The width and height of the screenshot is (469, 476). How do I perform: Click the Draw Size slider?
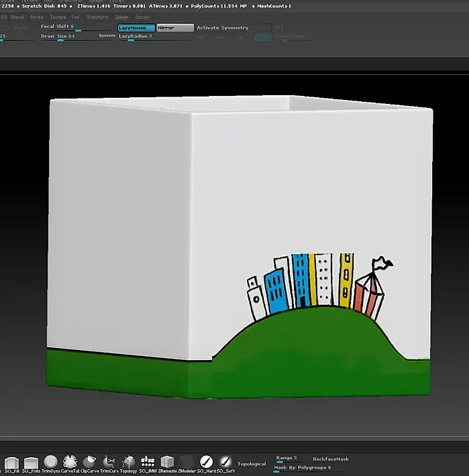[x=58, y=37]
